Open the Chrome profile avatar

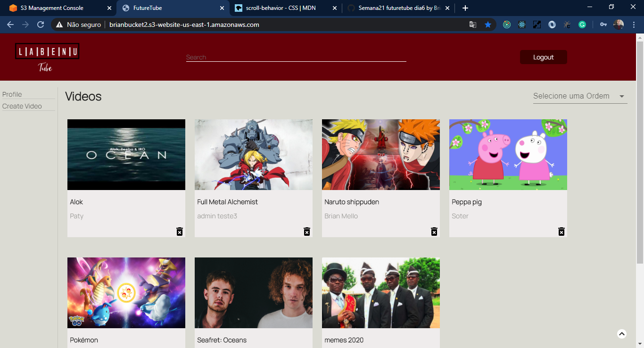(x=619, y=25)
